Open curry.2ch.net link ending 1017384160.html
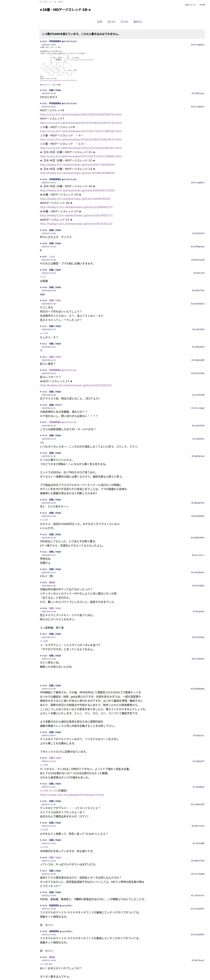Viewport: 210px width, 980px height. pos(81,131)
